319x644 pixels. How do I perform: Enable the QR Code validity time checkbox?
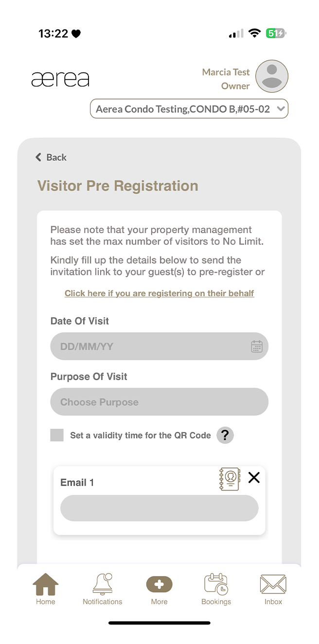[x=56, y=435]
